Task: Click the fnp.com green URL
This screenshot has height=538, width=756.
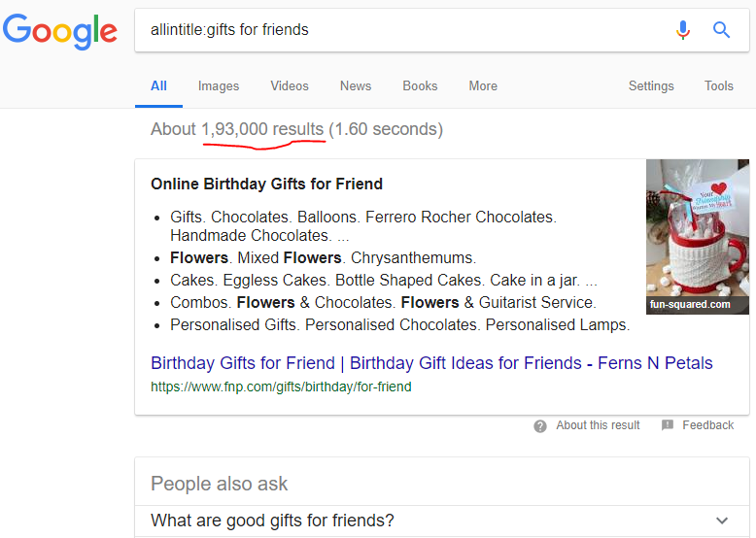Action: (x=281, y=387)
